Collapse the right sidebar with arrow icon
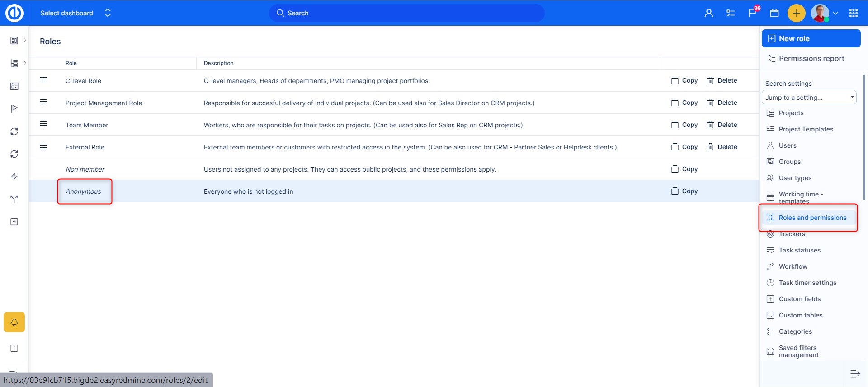The image size is (868, 387). [855, 373]
